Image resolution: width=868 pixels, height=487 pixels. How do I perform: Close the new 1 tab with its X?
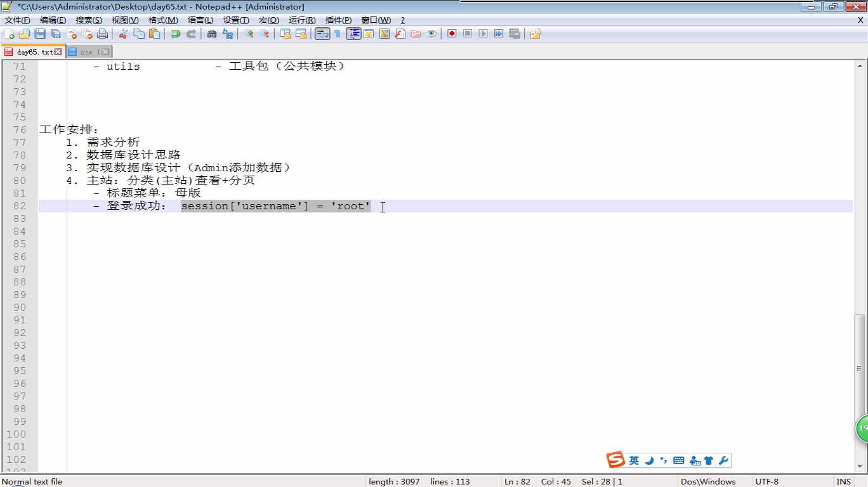tap(105, 52)
